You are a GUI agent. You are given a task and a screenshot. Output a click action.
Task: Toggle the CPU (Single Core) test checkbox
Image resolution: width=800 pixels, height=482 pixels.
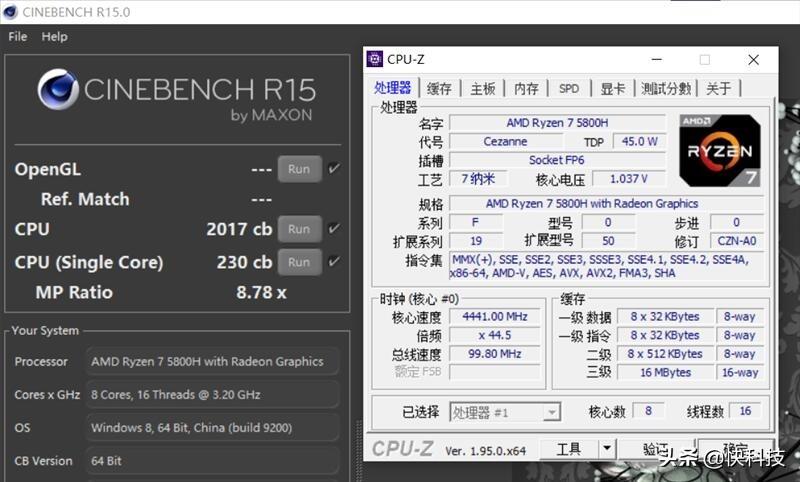[x=334, y=262]
